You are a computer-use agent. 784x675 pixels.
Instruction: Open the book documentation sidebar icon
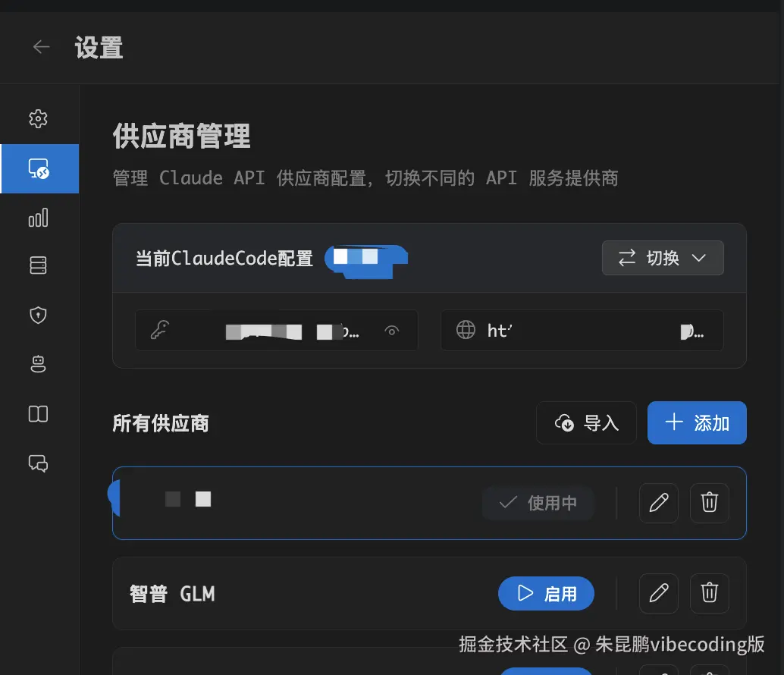[38, 414]
